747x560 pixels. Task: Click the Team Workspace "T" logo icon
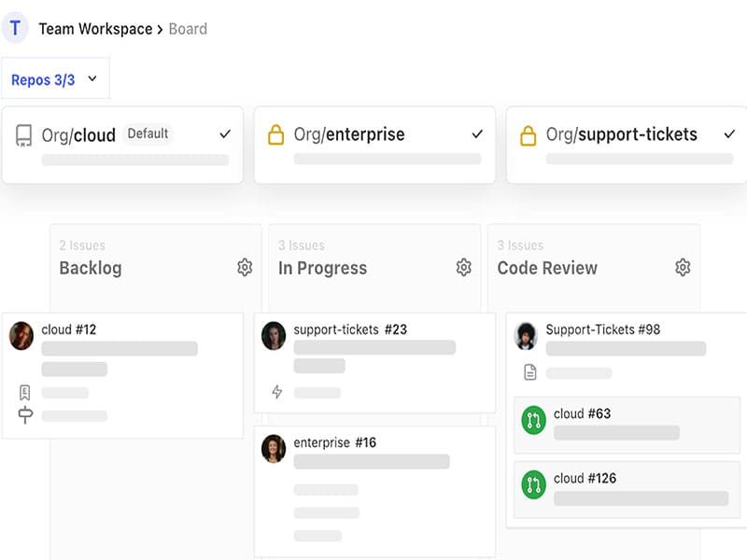pyautogui.click(x=15, y=28)
